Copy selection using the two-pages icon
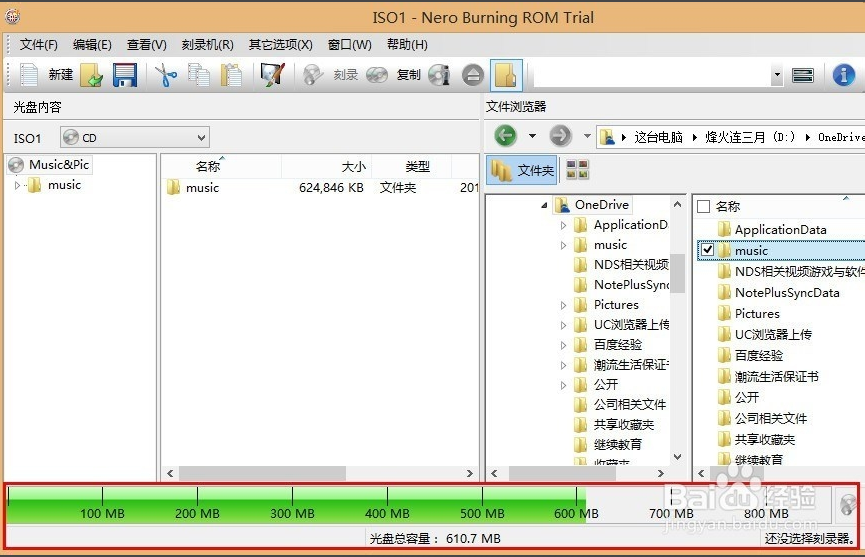This screenshot has height=557, width=865. coord(199,74)
